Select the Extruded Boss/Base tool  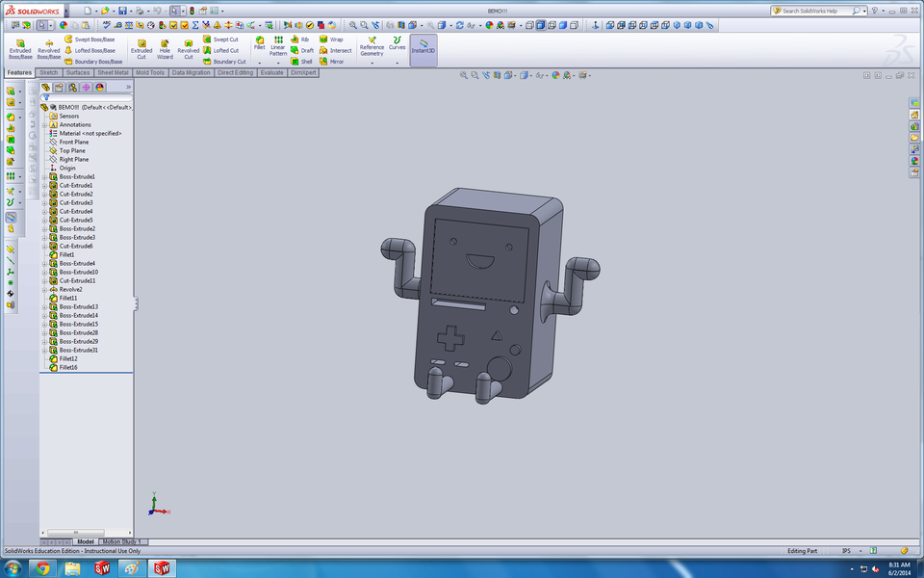click(20, 45)
